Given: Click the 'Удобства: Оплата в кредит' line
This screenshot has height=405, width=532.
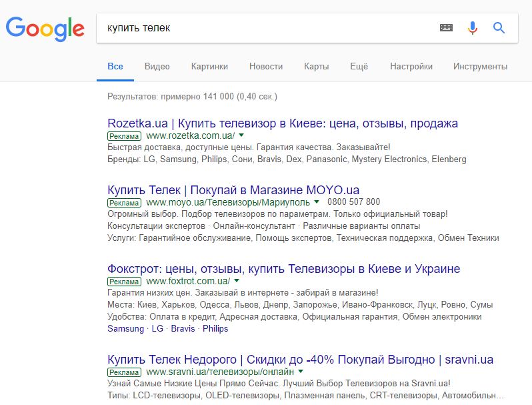Looking at the screenshot, I should [x=295, y=317].
